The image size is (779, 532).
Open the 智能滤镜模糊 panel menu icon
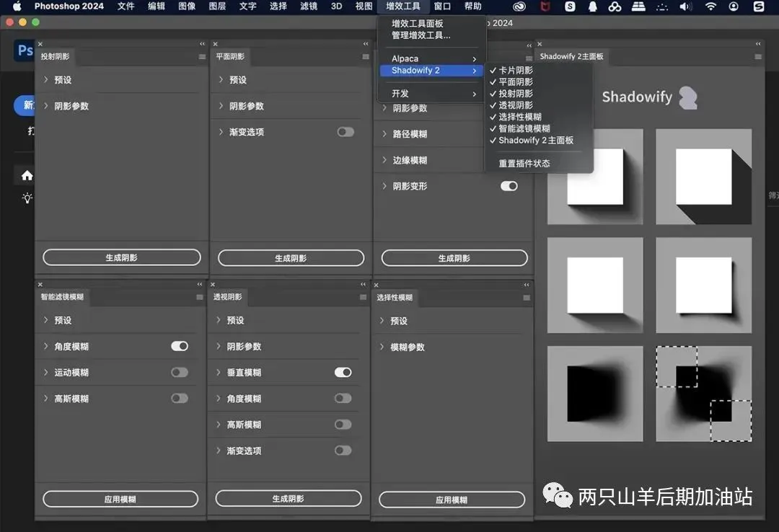tap(200, 297)
